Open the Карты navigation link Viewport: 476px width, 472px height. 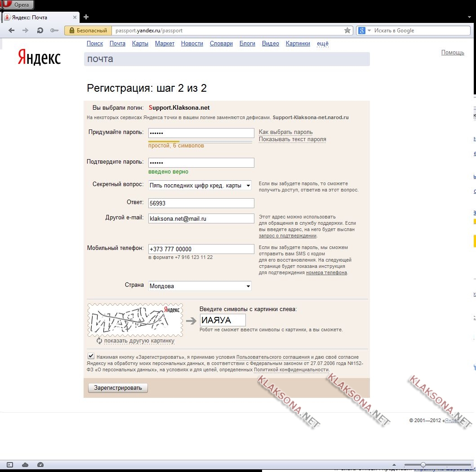140,44
